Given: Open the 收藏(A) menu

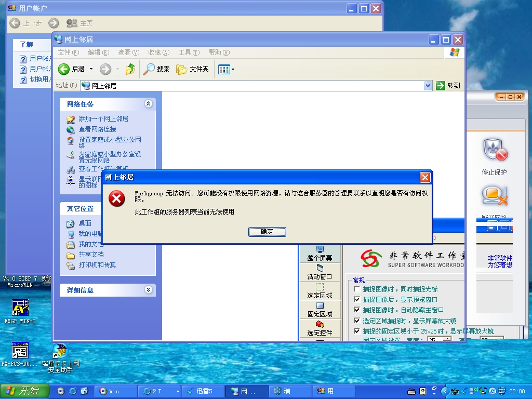Looking at the screenshot, I should pyautogui.click(x=158, y=52).
